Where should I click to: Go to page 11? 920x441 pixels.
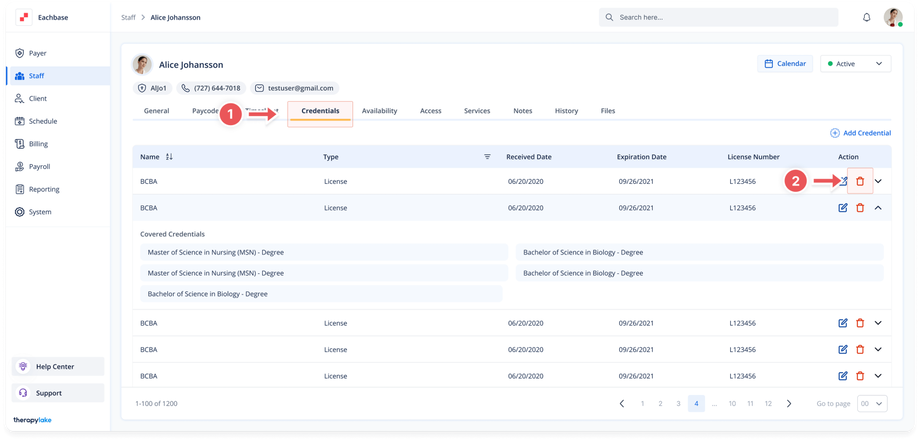(x=750, y=403)
